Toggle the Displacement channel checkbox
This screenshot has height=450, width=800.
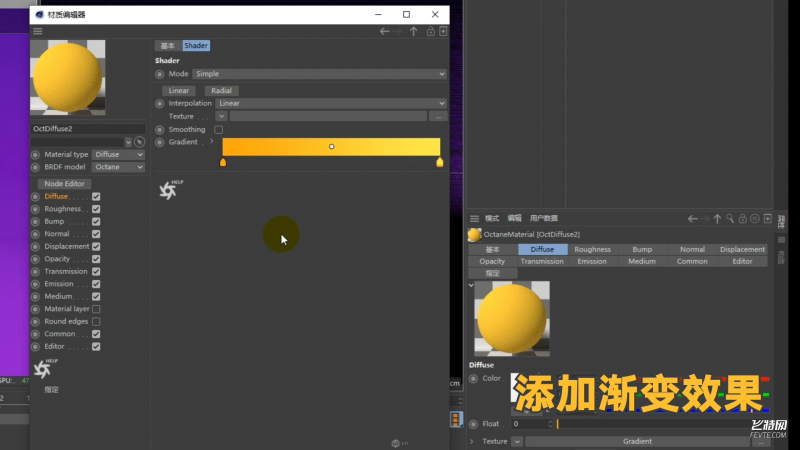(96, 246)
